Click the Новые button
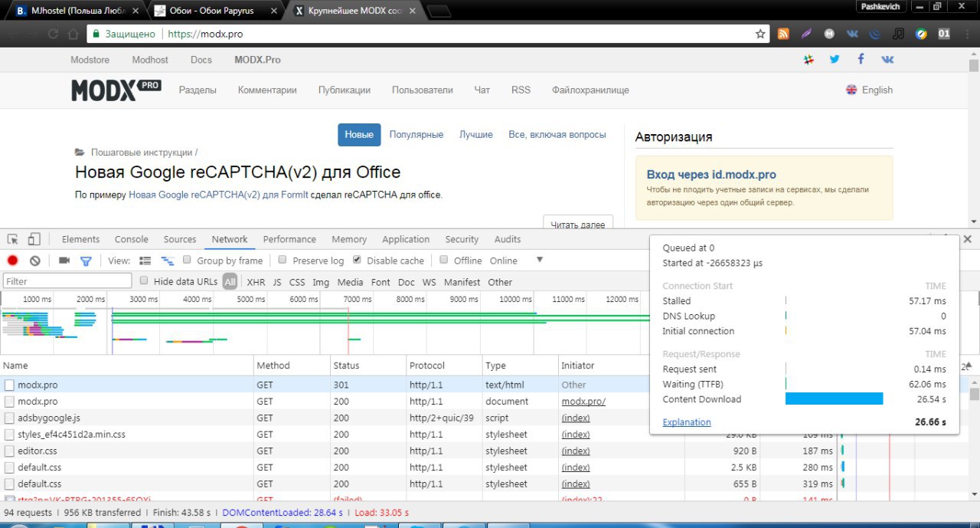This screenshot has height=528, width=980. coord(359,134)
